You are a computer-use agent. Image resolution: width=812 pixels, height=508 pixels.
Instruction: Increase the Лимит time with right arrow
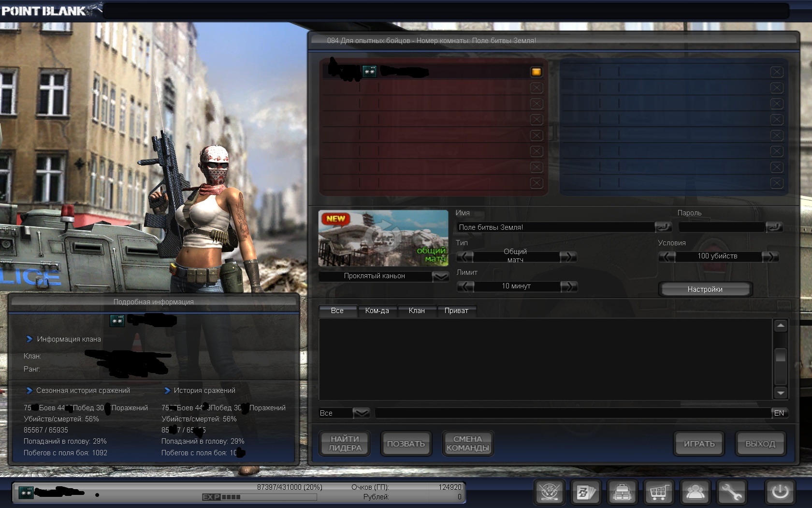(569, 286)
